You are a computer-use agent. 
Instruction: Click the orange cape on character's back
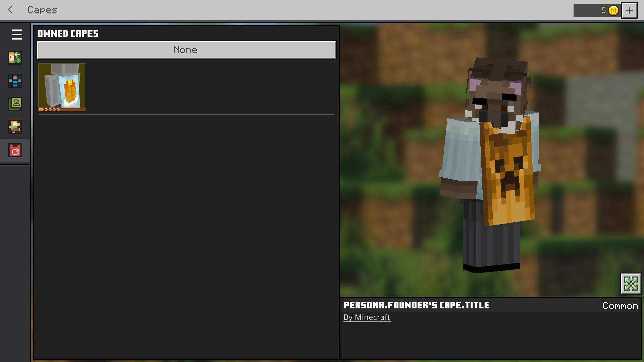[508, 174]
